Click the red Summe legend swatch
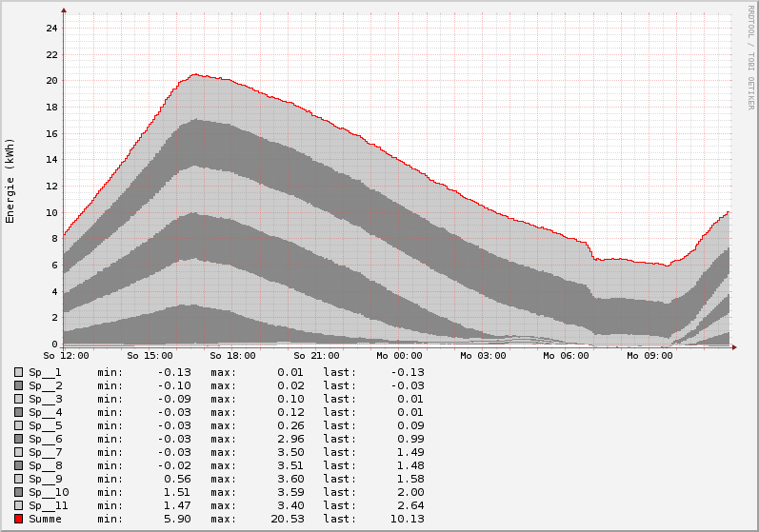 [x=18, y=519]
